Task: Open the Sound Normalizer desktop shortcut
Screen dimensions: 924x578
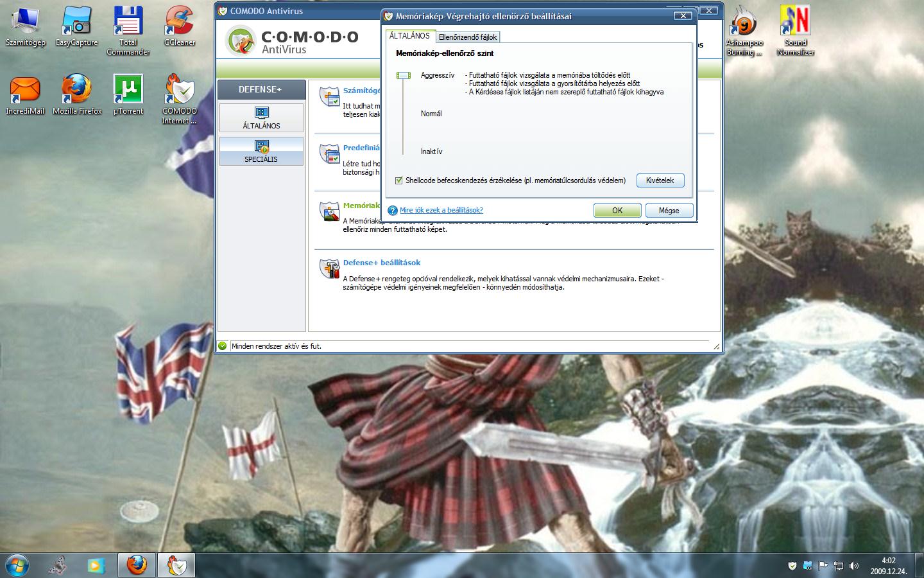Action: pyautogui.click(x=796, y=31)
